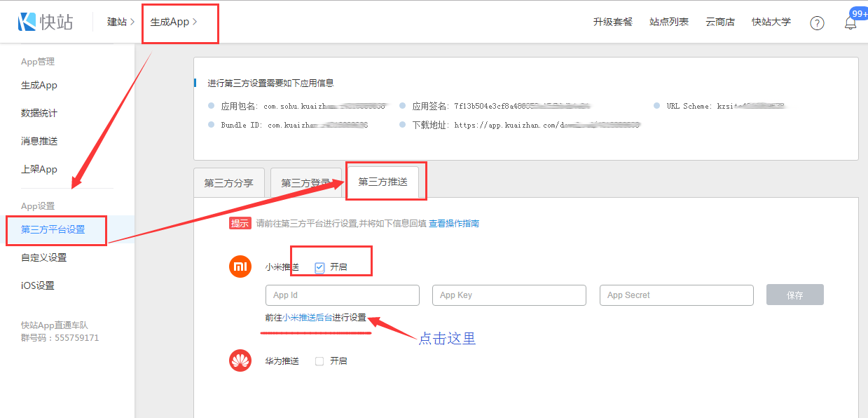Click the Kuaizhan (快站) logo icon
This screenshot has width=868, height=418.
point(27,22)
